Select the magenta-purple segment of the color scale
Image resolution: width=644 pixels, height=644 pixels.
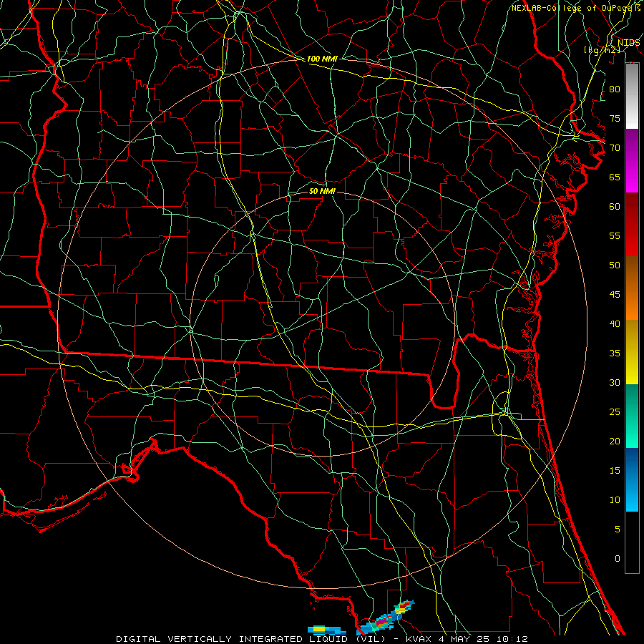[x=632, y=161]
